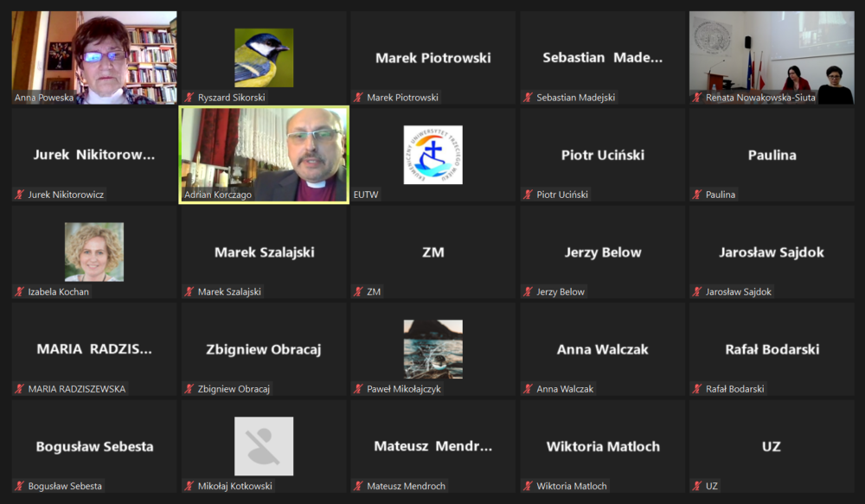Click muted mic icon beside Ryszard Sikorski

click(189, 98)
